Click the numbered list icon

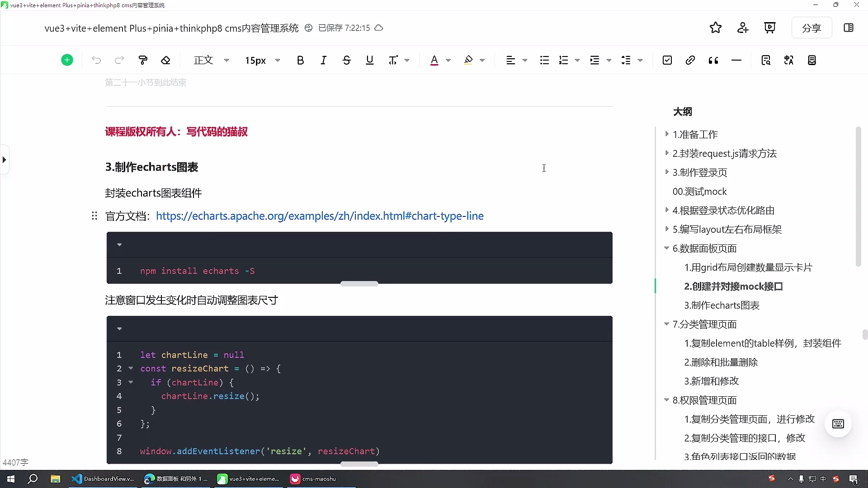tap(563, 60)
